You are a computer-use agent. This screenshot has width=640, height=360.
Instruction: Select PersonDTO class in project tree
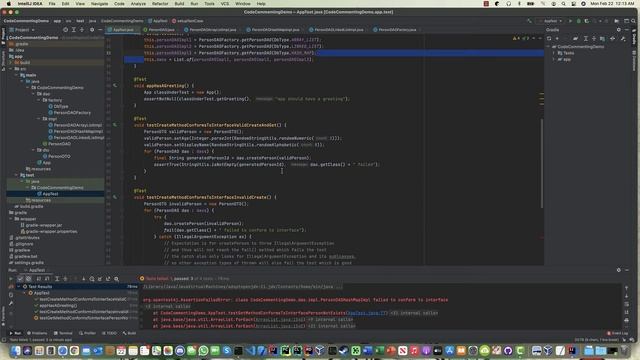coord(56,156)
